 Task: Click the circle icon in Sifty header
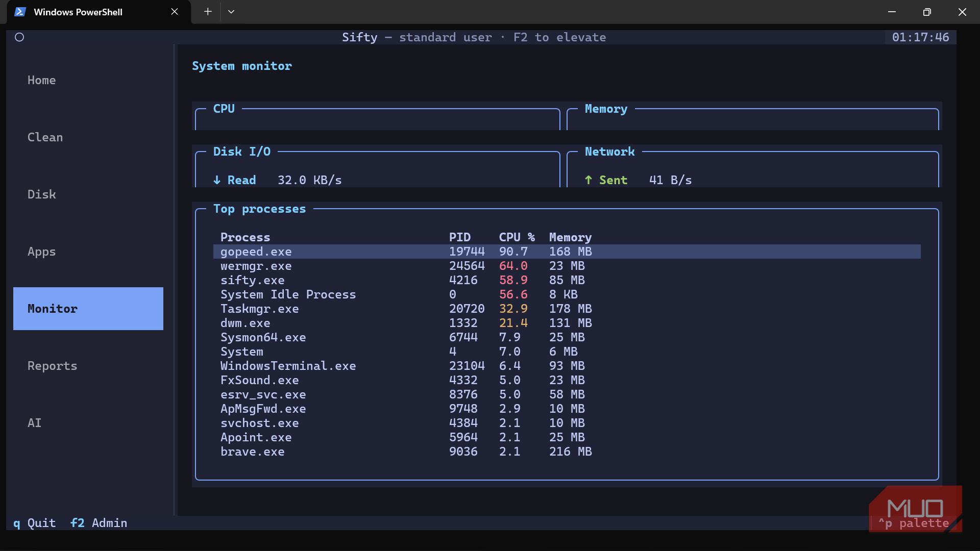click(19, 37)
